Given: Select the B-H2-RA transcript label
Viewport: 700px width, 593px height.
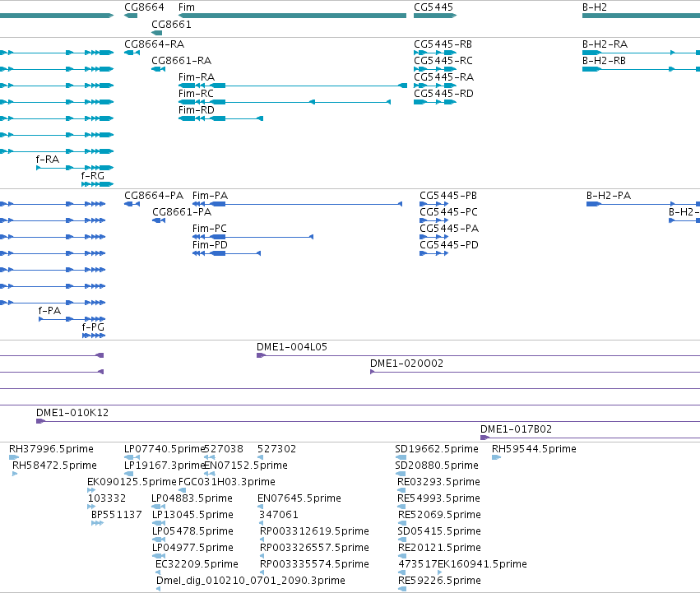Looking at the screenshot, I should click(x=605, y=44).
